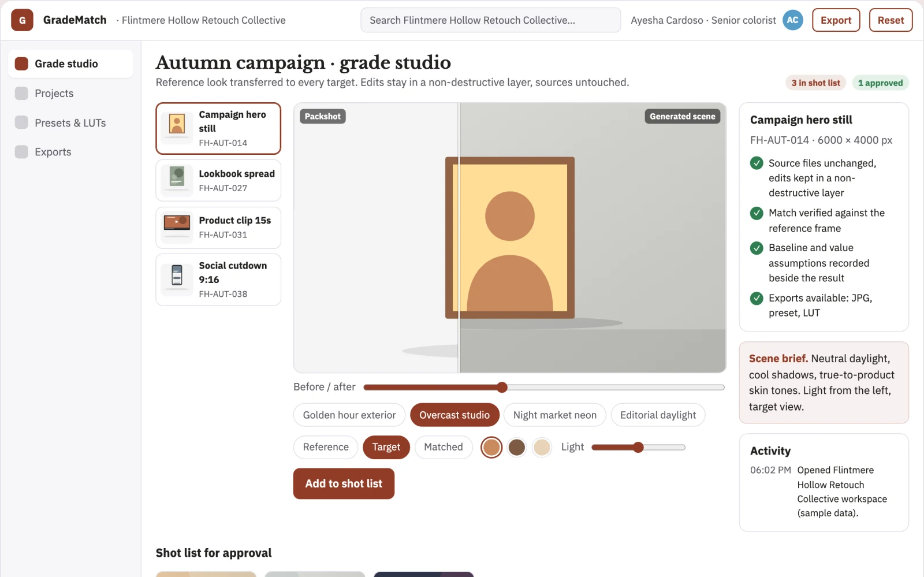Select the Night market neon scene
Image resolution: width=924 pixels, height=577 pixels.
tap(554, 415)
